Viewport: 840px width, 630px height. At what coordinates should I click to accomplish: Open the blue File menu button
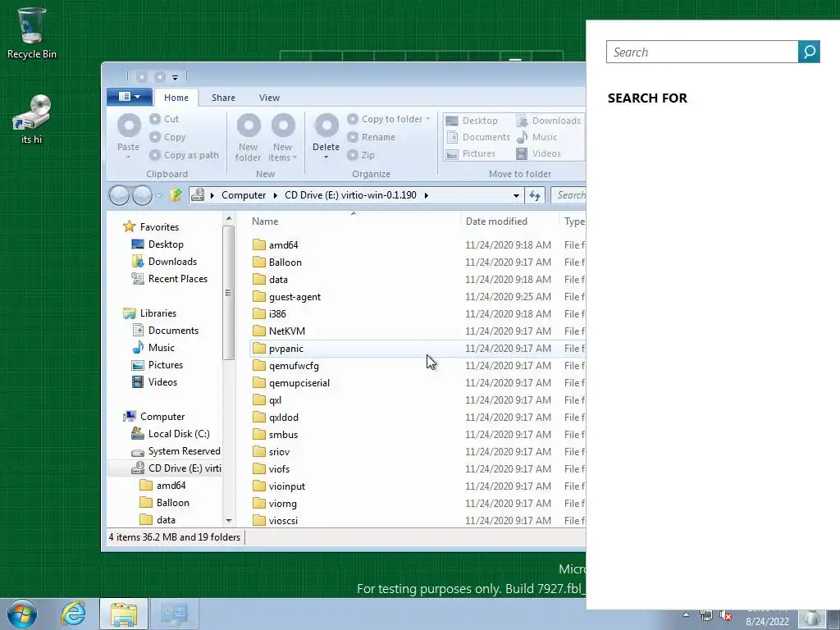point(129,97)
